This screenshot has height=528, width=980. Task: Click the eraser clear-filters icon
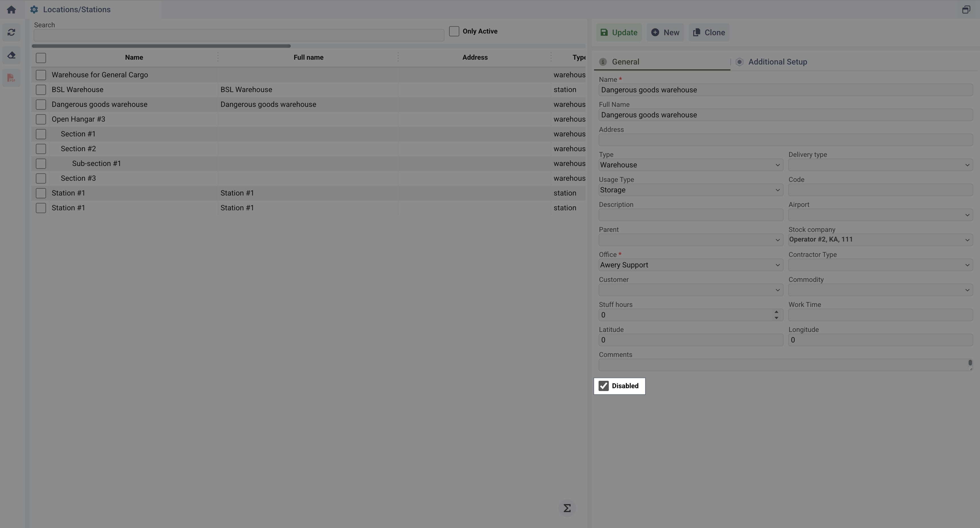(x=11, y=55)
